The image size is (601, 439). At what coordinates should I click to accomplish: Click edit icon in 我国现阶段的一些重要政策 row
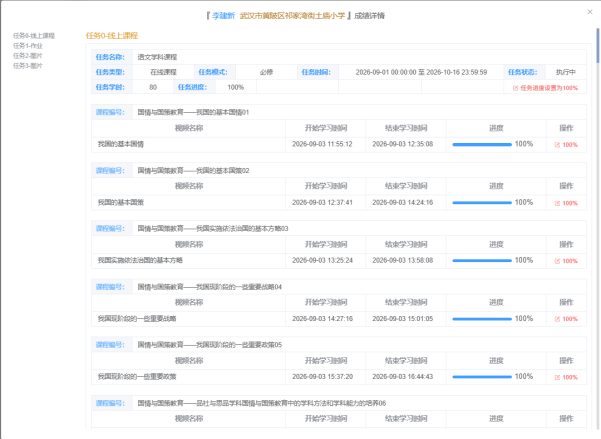click(x=557, y=377)
